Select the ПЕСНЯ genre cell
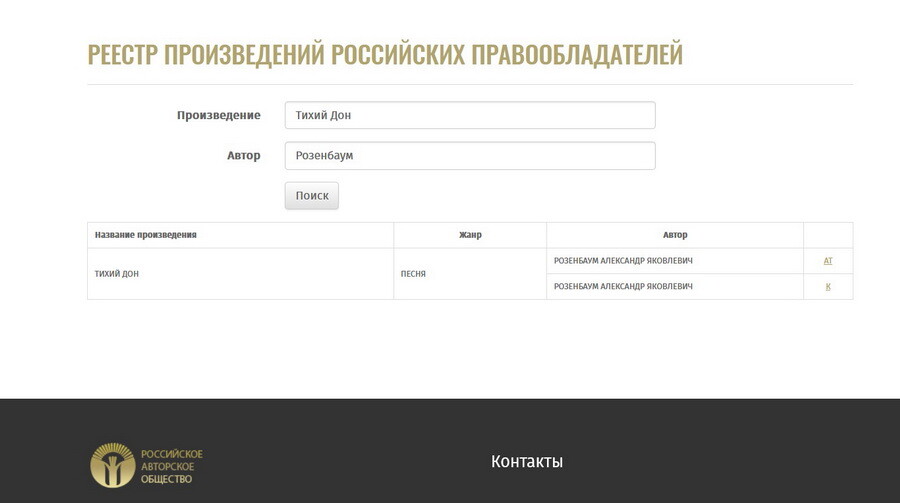 (x=413, y=274)
